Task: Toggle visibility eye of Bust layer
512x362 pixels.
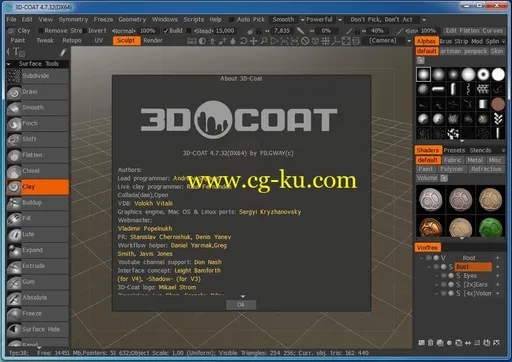Action: [436, 267]
